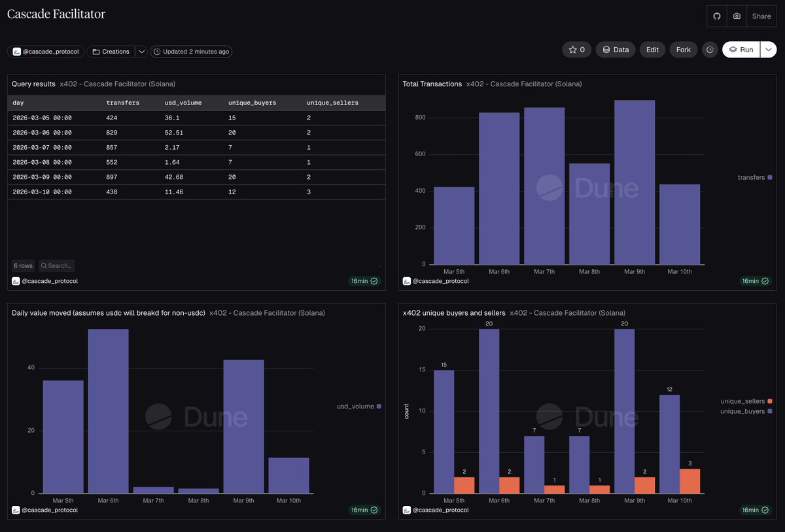Click the 16min status badge in buyers and sellers
This screenshot has width=785, height=532.
coord(756,510)
